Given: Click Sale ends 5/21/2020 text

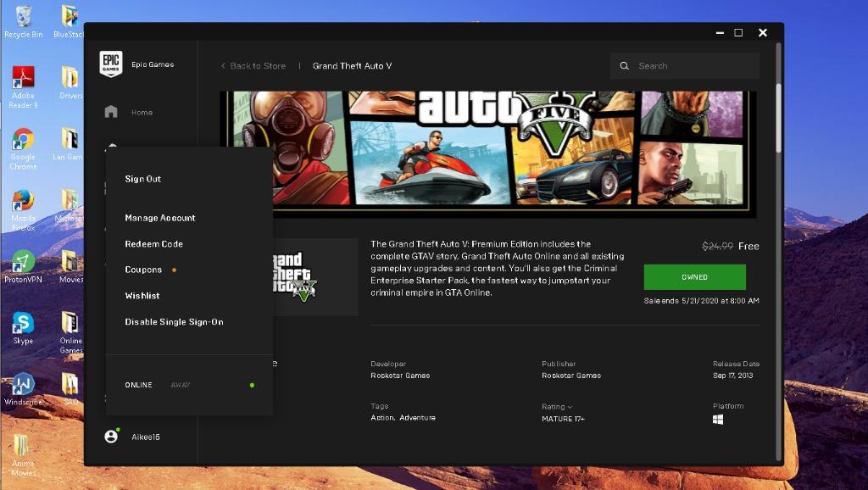Looking at the screenshot, I should 701,301.
